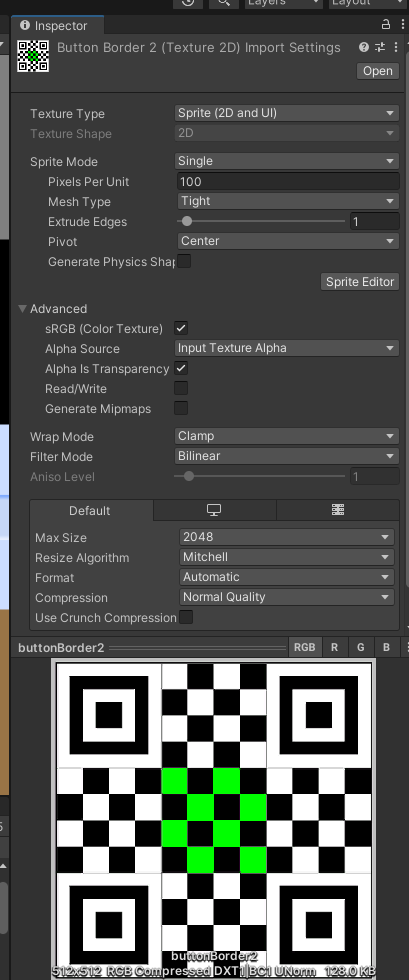Open the Inspector tab's three-dot options menu
Viewport: 409px width, 980px height.
402,24
